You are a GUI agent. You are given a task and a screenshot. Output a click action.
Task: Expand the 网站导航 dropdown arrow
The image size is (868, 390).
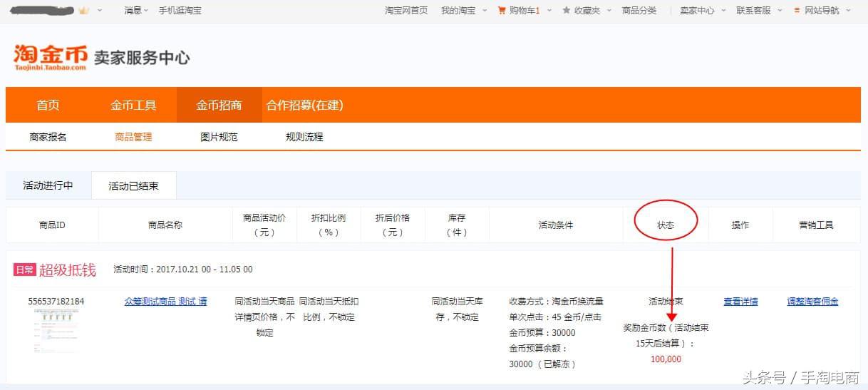847,11
